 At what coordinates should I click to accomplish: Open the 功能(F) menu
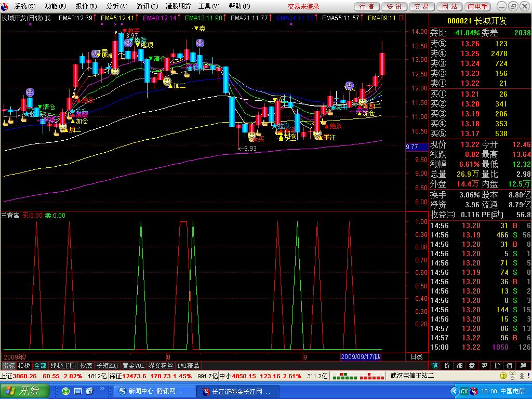(x=55, y=6)
